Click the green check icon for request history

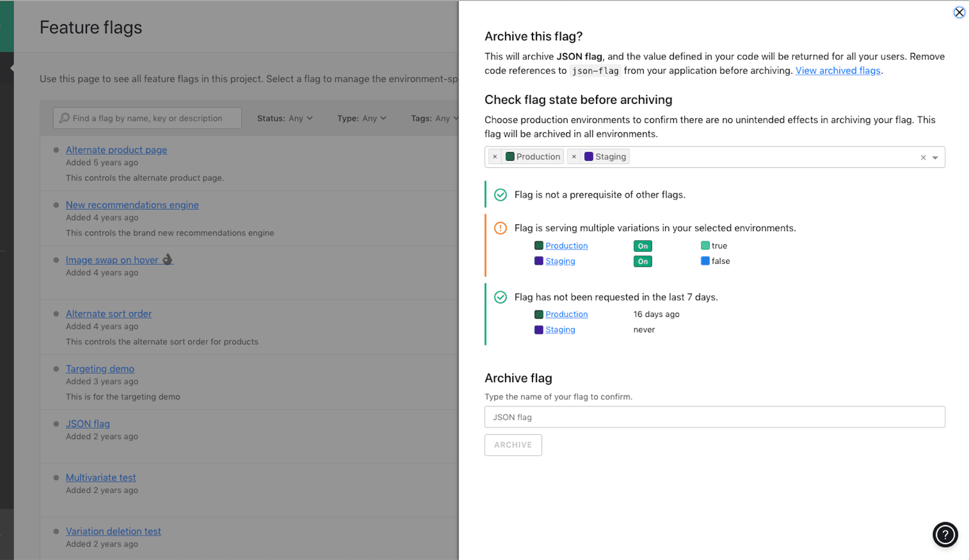500,297
